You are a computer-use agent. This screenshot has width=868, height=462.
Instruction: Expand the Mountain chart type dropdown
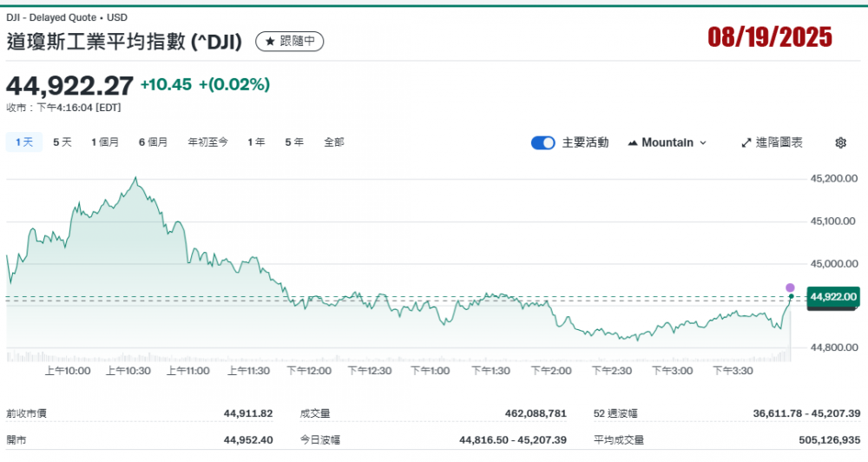pos(667,142)
